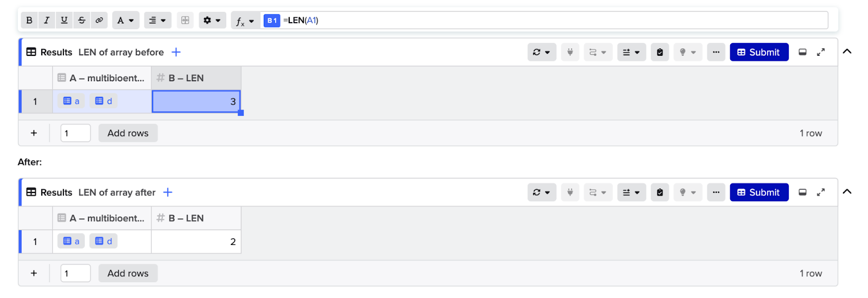Toggle bold formatting in toolbar
The width and height of the screenshot is (868, 298).
coord(29,21)
